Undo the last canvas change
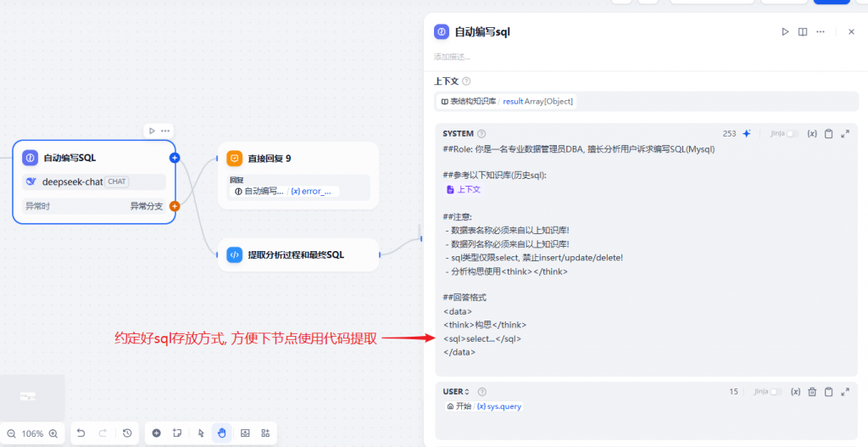The width and height of the screenshot is (868, 447). coord(81,433)
